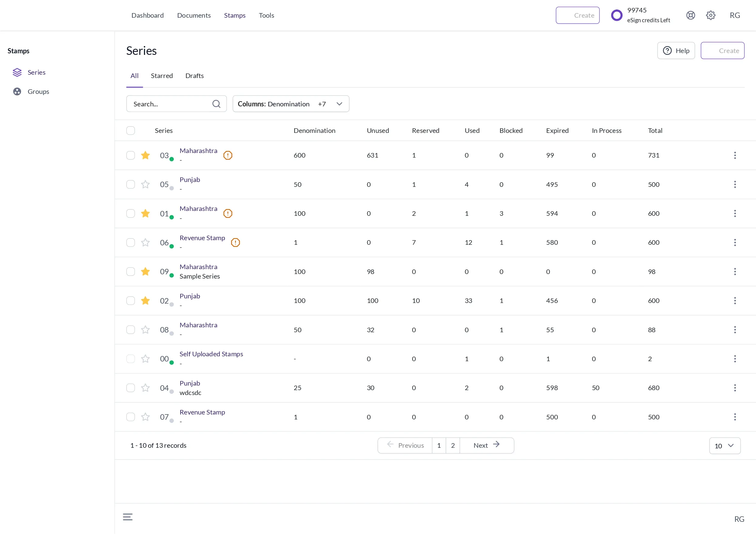Screen dimensions: 756x534
Task: Click the Help button
Action: point(676,51)
